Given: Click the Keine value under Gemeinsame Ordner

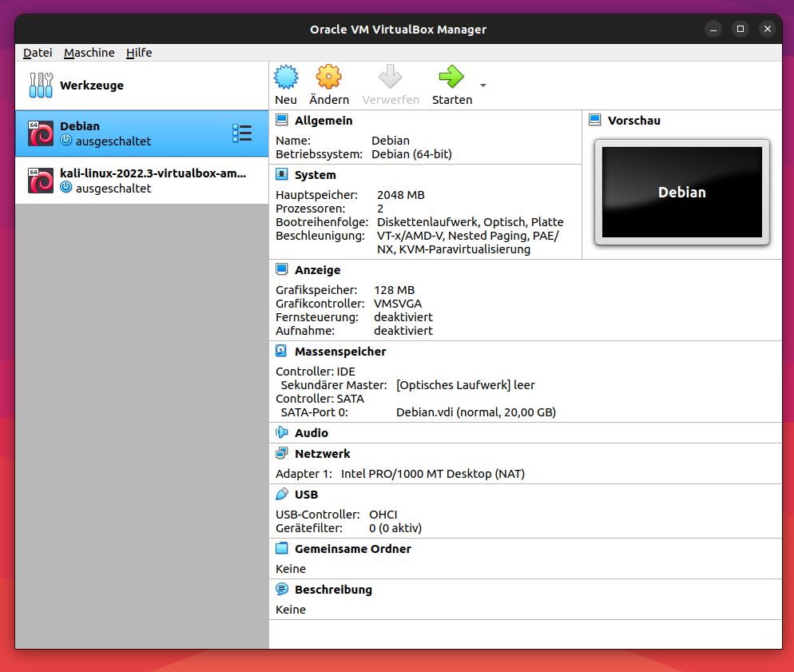Looking at the screenshot, I should (x=290, y=569).
